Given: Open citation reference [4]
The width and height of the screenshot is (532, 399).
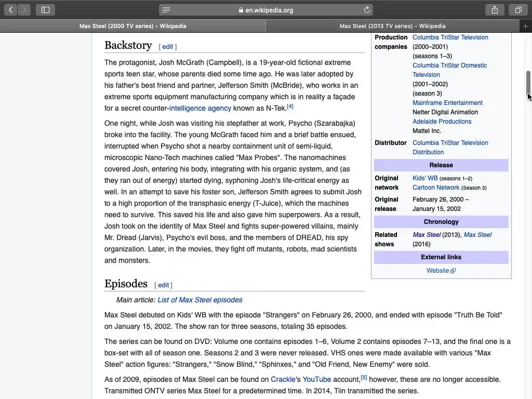Looking at the screenshot, I should coord(290,106).
